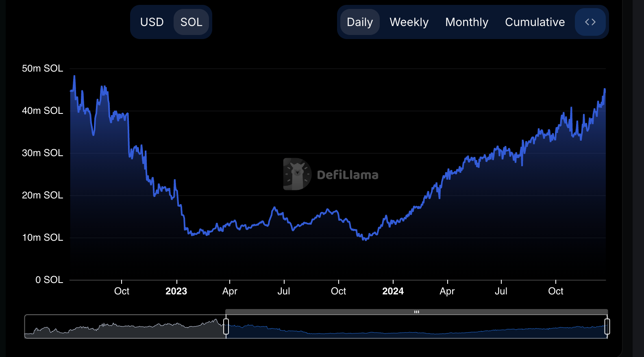Switch chart to Weekly view
The height and width of the screenshot is (357, 644).
pyautogui.click(x=409, y=22)
